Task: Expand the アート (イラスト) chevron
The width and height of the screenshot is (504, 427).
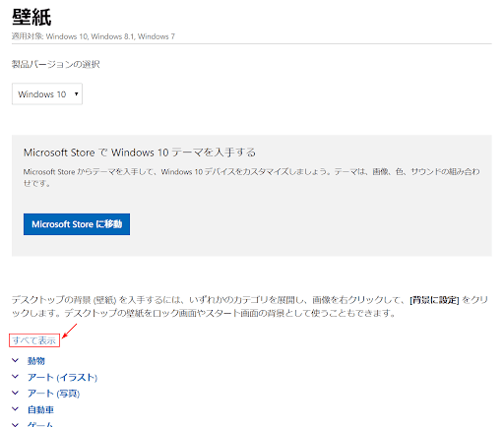Action: click(15, 377)
